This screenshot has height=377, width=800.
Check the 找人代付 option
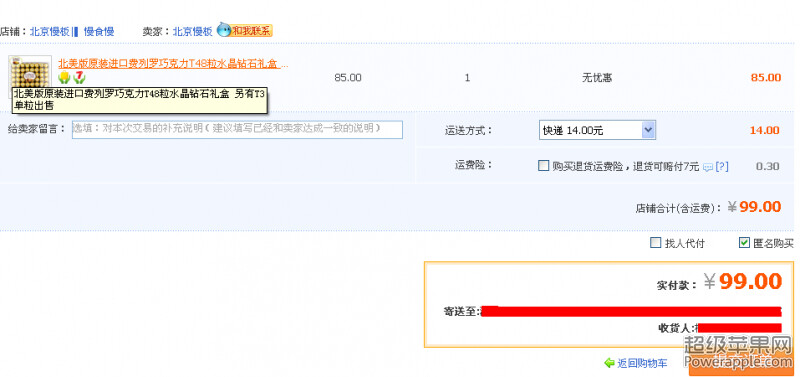coord(655,243)
